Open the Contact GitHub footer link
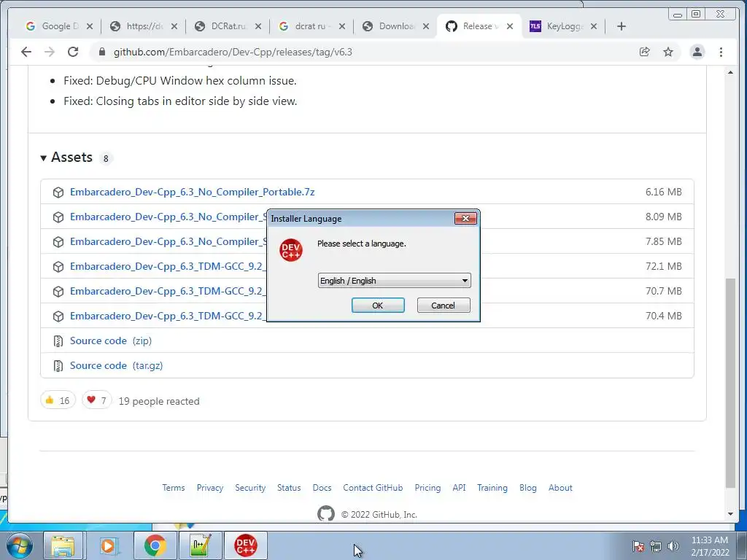 (x=373, y=488)
